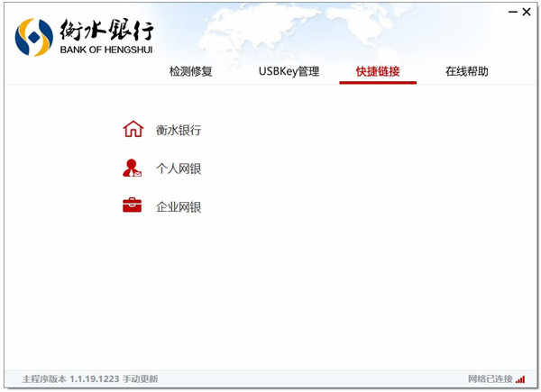Open the 检测修复 tab
541x392 pixels.
pyautogui.click(x=190, y=71)
